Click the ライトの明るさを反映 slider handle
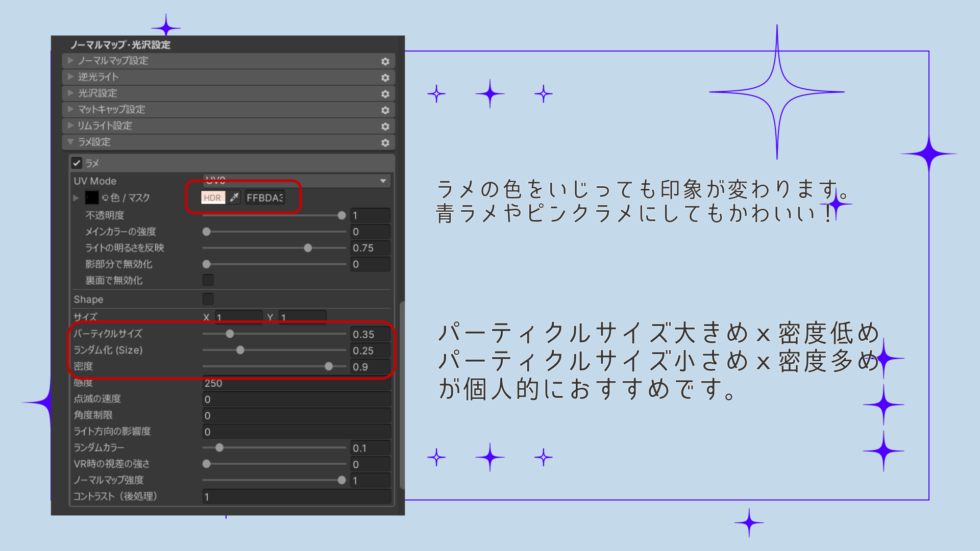The width and height of the screenshot is (980, 551). [x=308, y=248]
